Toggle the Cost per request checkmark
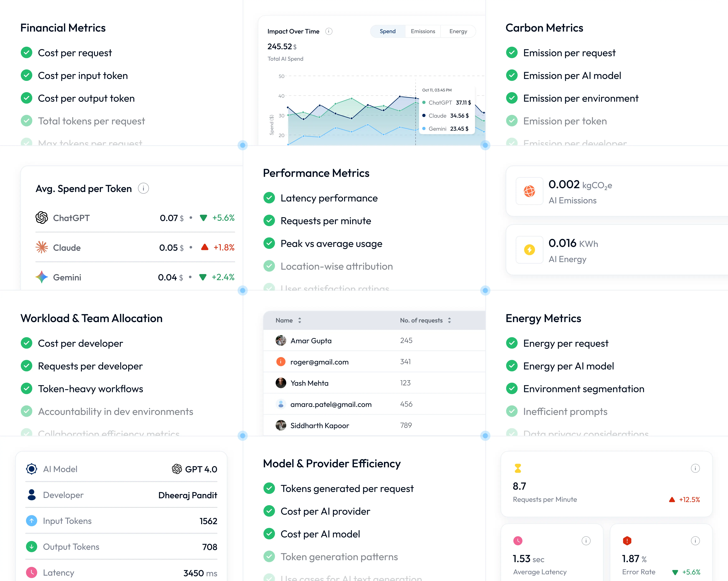Image resolution: width=728 pixels, height=581 pixels. tap(26, 53)
